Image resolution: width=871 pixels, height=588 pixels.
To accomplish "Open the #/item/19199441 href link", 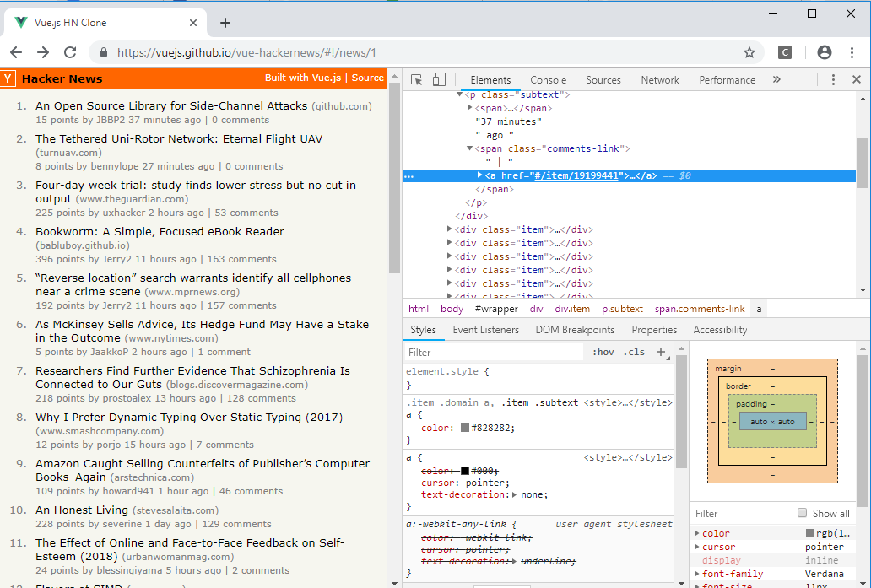I will [576, 175].
